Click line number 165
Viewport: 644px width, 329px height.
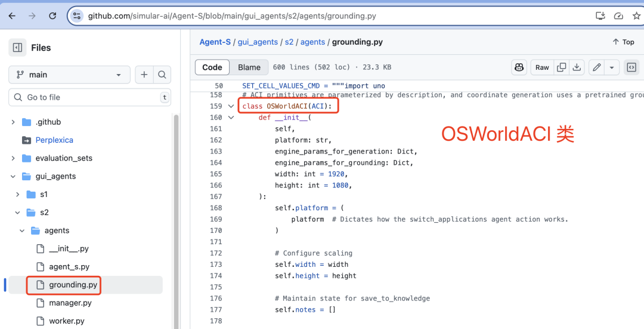(x=216, y=174)
